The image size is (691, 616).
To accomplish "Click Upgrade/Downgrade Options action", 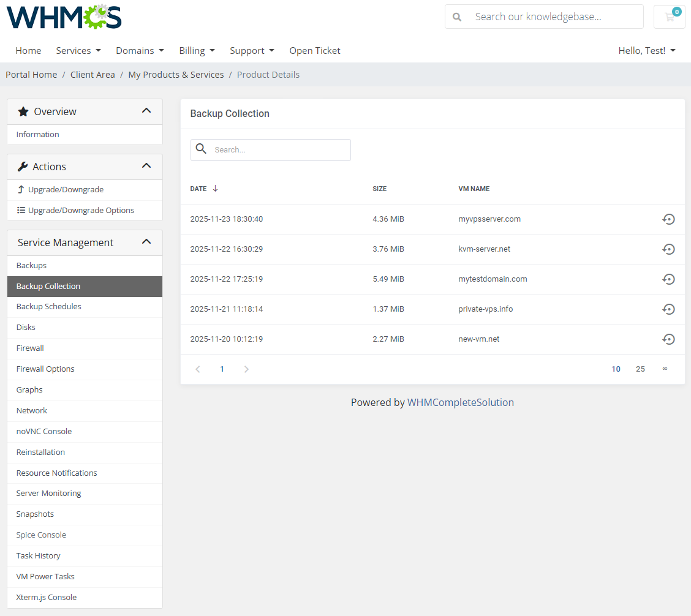I will pos(85,211).
